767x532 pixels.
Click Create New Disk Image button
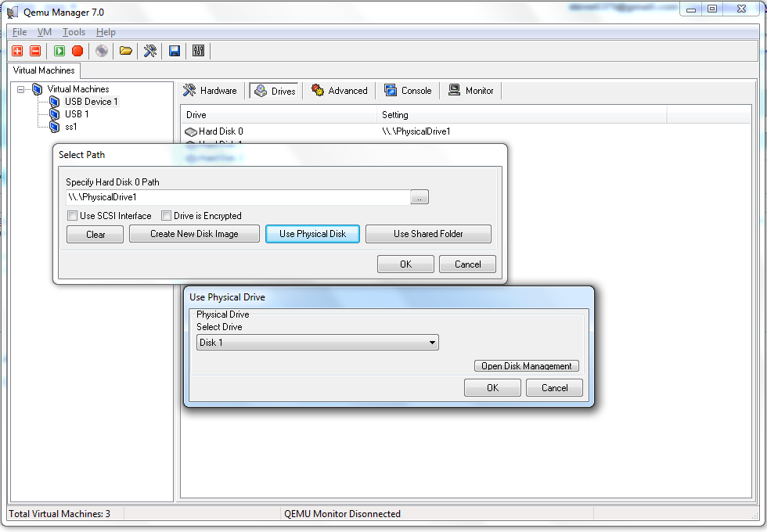tap(194, 234)
